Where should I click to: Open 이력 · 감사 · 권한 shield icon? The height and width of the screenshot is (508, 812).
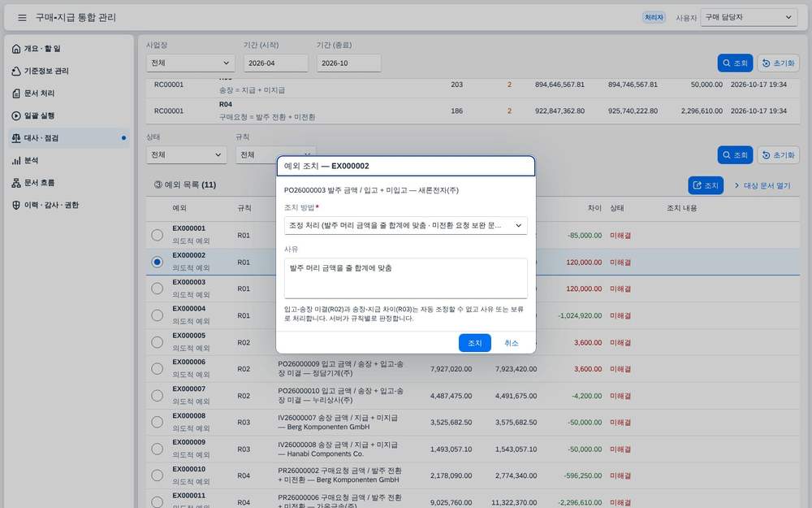click(x=16, y=205)
